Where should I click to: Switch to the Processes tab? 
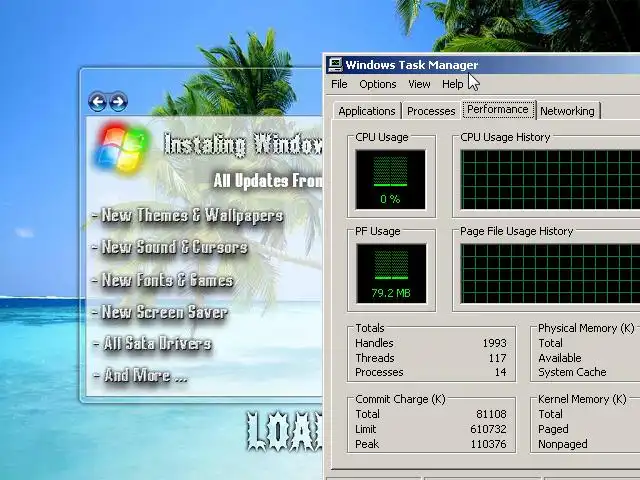pyautogui.click(x=431, y=111)
